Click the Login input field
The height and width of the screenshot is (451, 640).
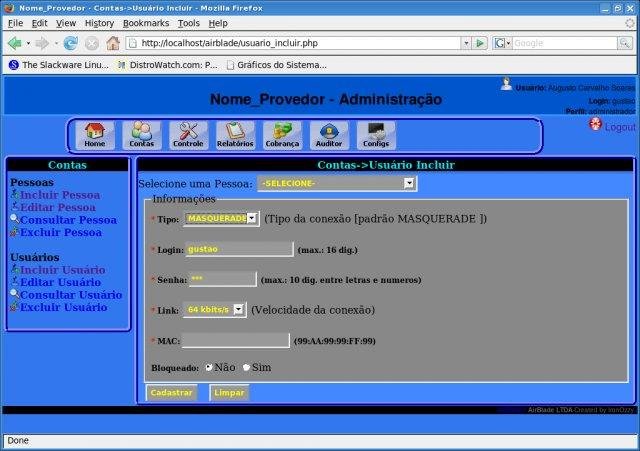coord(240,249)
